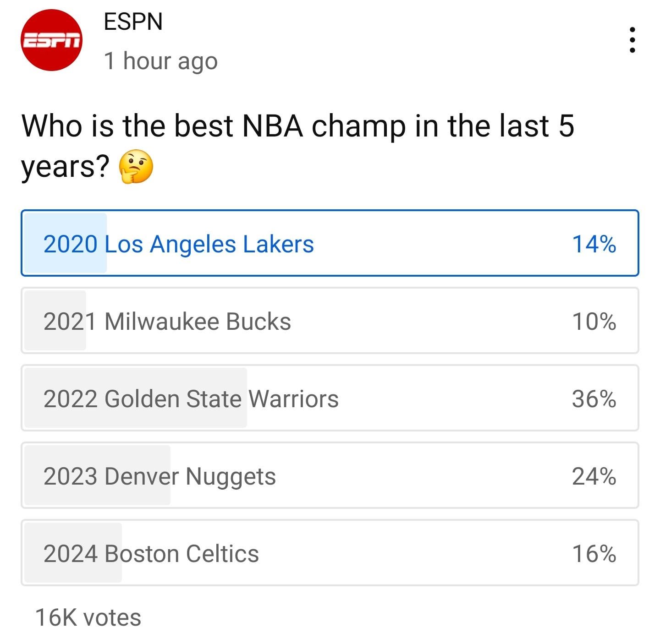
Task: Click the Lakers blue progress bar fill
Action: 65,266
